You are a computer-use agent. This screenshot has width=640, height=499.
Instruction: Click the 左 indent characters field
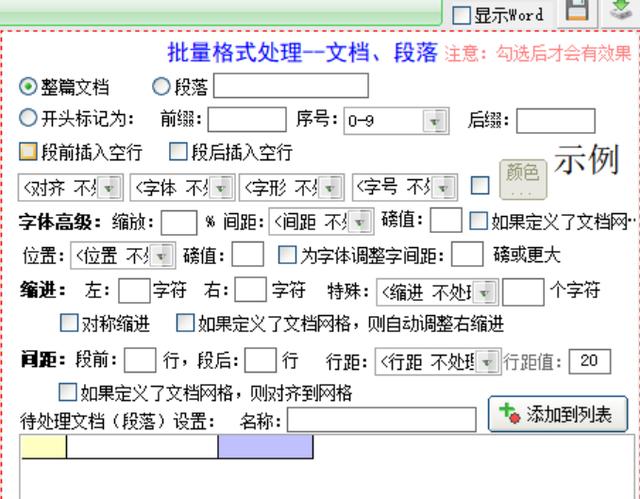[134, 291]
